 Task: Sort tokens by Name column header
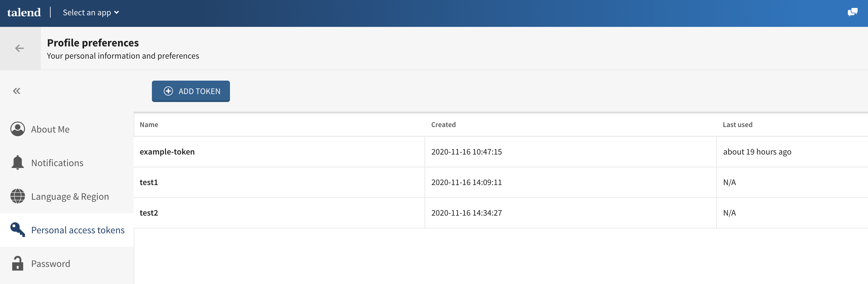click(x=149, y=125)
